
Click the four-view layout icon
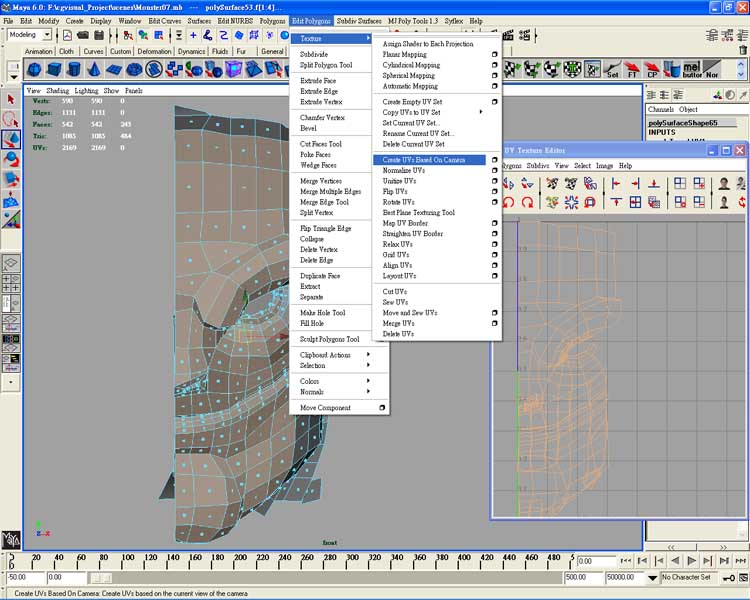[11, 283]
